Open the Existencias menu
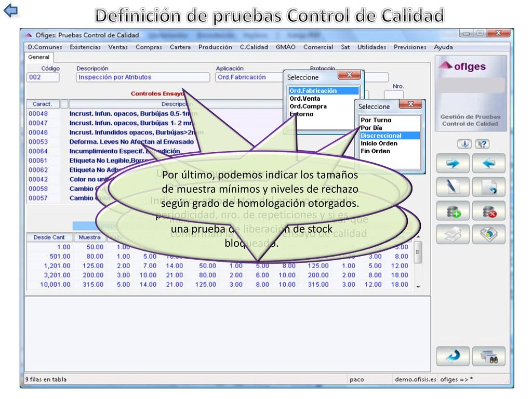Image resolution: width=532 pixels, height=399 pixels. (85, 47)
